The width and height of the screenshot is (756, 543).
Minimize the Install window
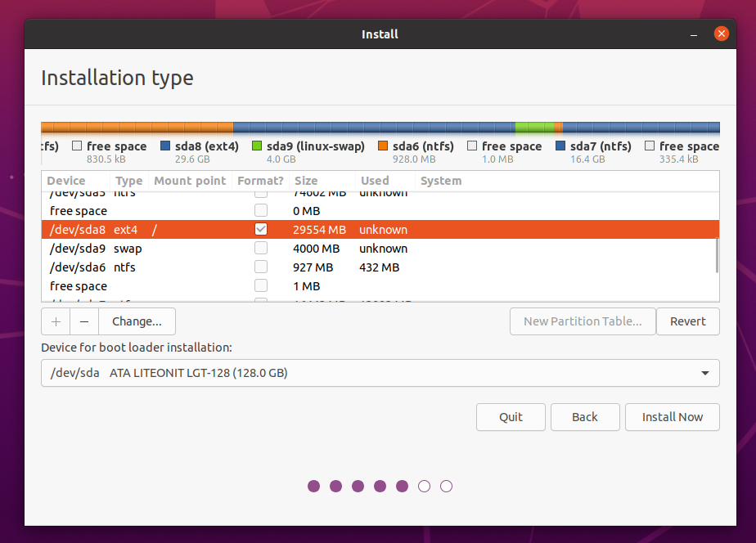point(694,34)
